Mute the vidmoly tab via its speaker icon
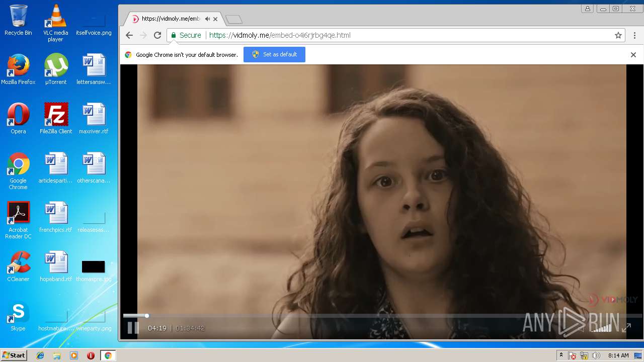The height and width of the screenshot is (362, 644). 207,19
